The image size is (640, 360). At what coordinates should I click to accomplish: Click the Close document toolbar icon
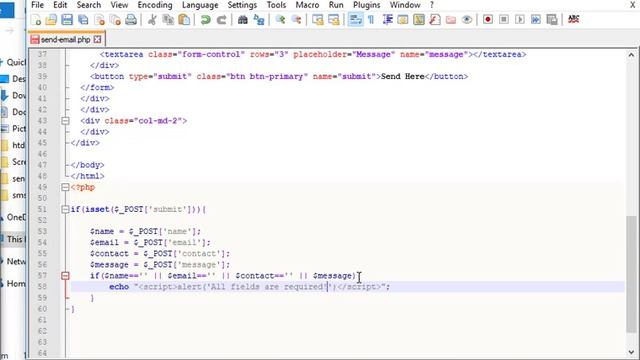[99, 20]
